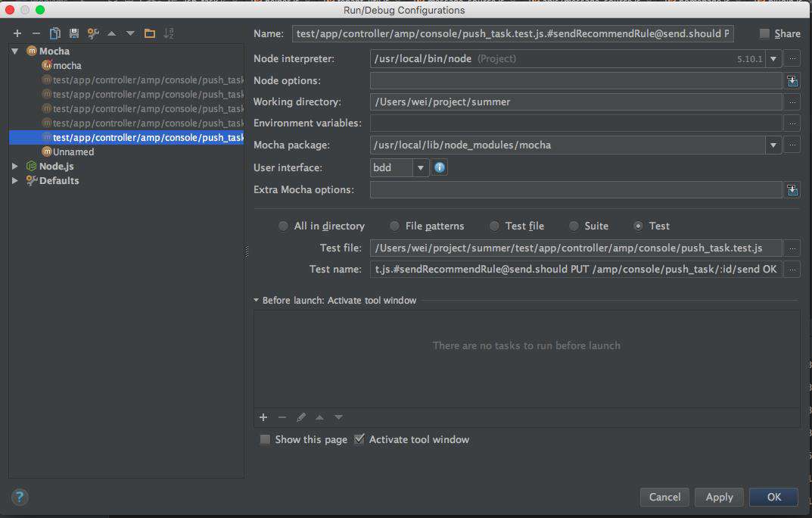Open edit defaults wrench icon

(x=93, y=33)
